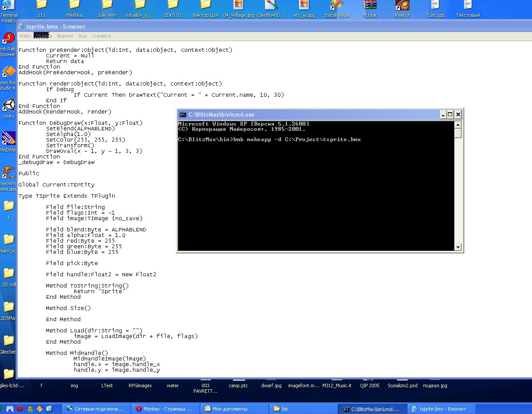
Task: Click the Opera icon in quick launch
Action: (20, 408)
